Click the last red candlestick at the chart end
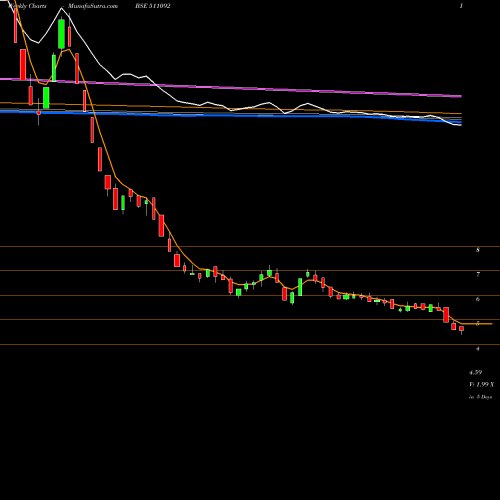This screenshot has width=500, height=500. (x=462, y=329)
